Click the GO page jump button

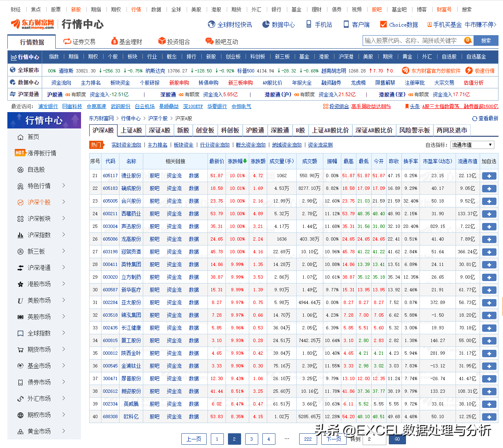pyautogui.click(x=397, y=439)
